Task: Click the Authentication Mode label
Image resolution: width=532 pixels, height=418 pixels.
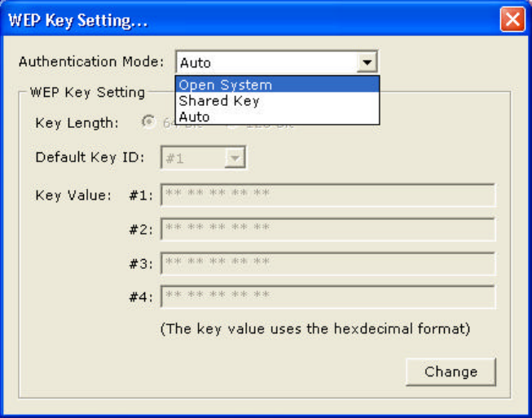Action: point(91,62)
